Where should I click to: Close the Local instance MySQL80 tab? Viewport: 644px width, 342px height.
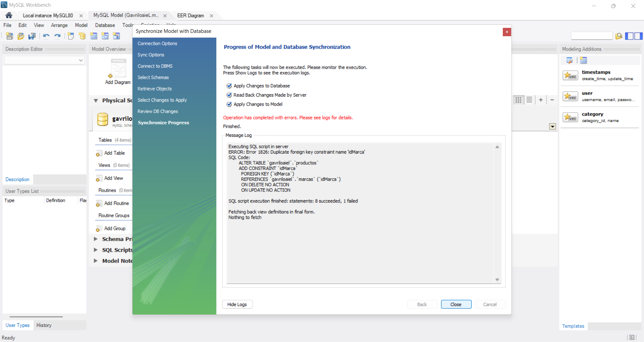pos(81,16)
